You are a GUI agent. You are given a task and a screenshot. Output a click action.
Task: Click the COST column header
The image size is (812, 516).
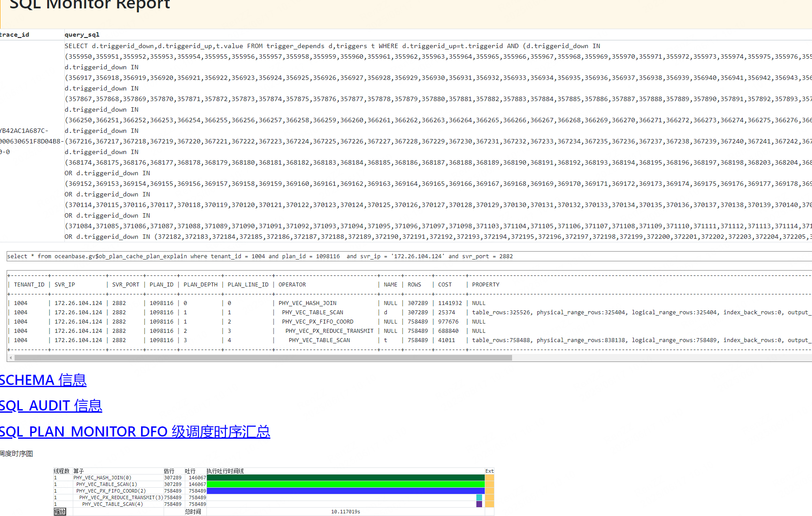tap(445, 285)
